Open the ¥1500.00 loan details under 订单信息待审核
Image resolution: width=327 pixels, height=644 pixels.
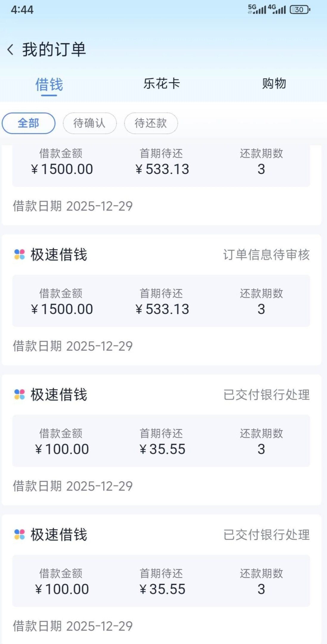[x=62, y=309]
